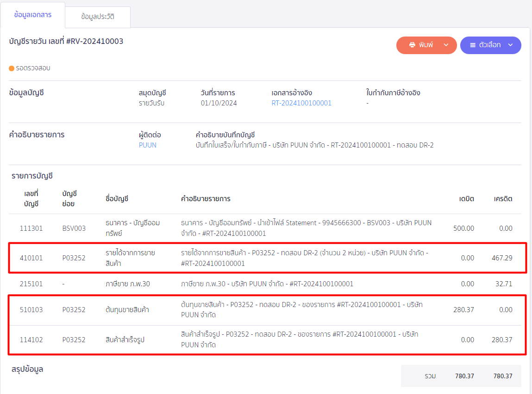
Task: Click the ตัวเลือก button label
Action: tap(489, 45)
